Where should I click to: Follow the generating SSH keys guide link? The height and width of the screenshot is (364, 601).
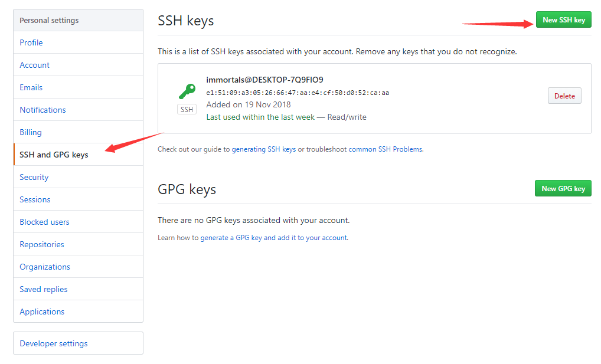point(264,149)
